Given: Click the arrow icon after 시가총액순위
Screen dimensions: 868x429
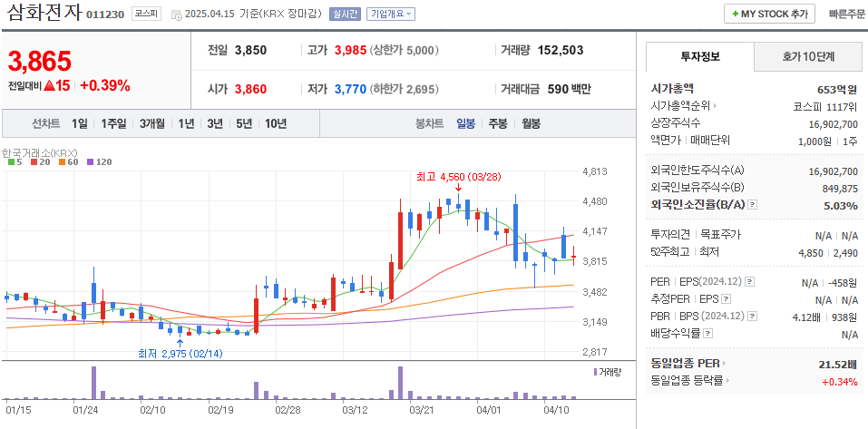Looking at the screenshot, I should pos(716,106).
